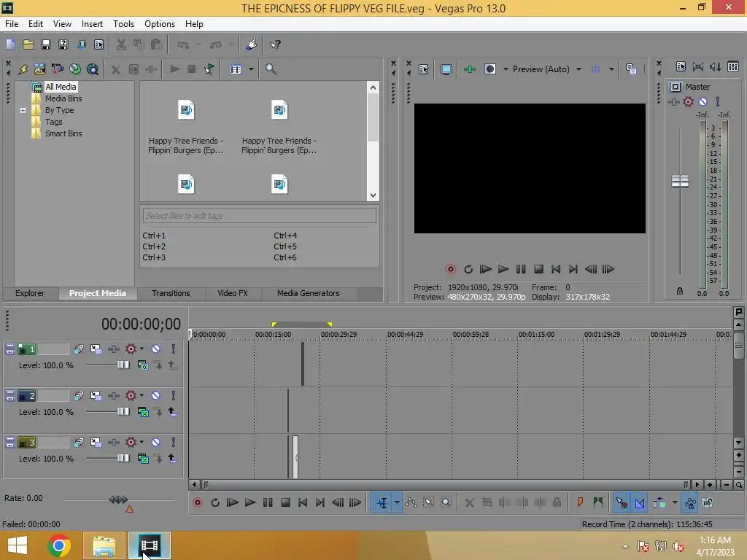
Task: Click the Search magnifier icon in Project Media
Action: click(271, 69)
